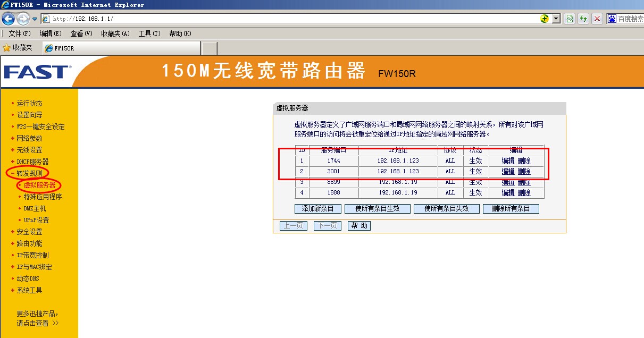Image resolution: width=644 pixels, height=338 pixels.
Task: Click the 添加新条目 button
Action: coord(317,209)
